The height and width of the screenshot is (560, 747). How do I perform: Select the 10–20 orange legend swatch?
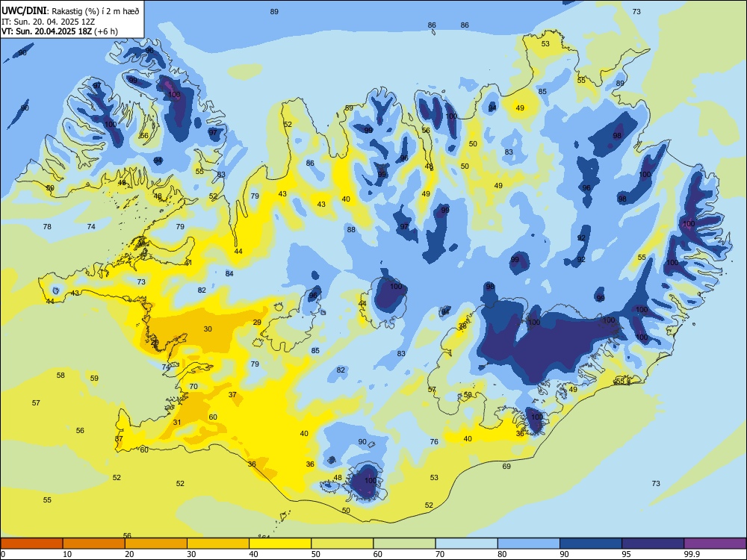point(94,544)
